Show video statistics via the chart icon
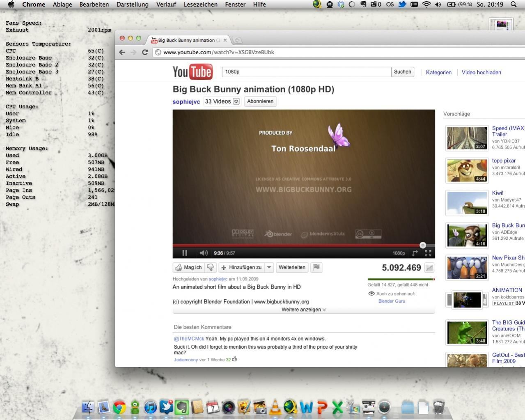This screenshot has width=525, height=420. tap(429, 268)
